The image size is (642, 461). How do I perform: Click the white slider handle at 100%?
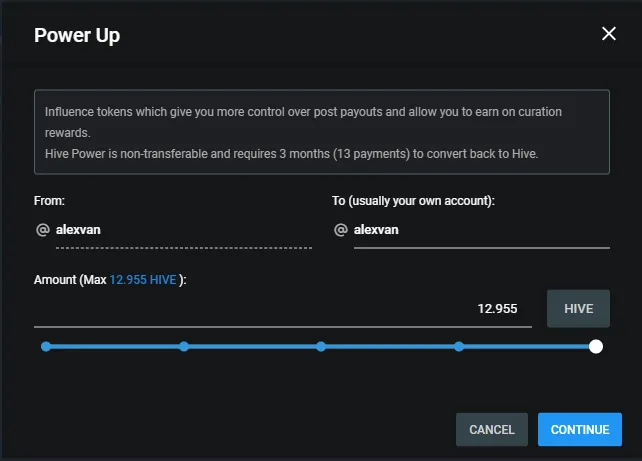coord(596,347)
